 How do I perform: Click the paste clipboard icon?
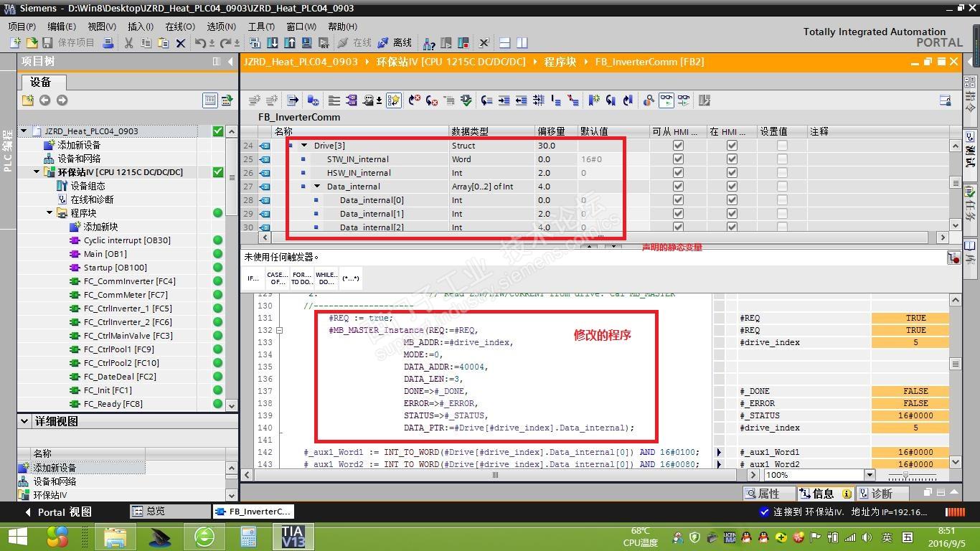pyautogui.click(x=164, y=43)
